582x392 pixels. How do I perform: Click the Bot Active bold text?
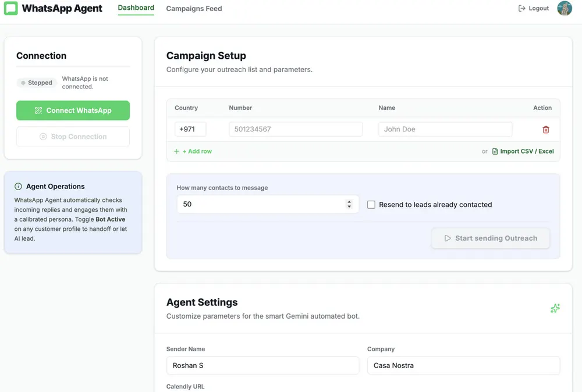point(110,219)
